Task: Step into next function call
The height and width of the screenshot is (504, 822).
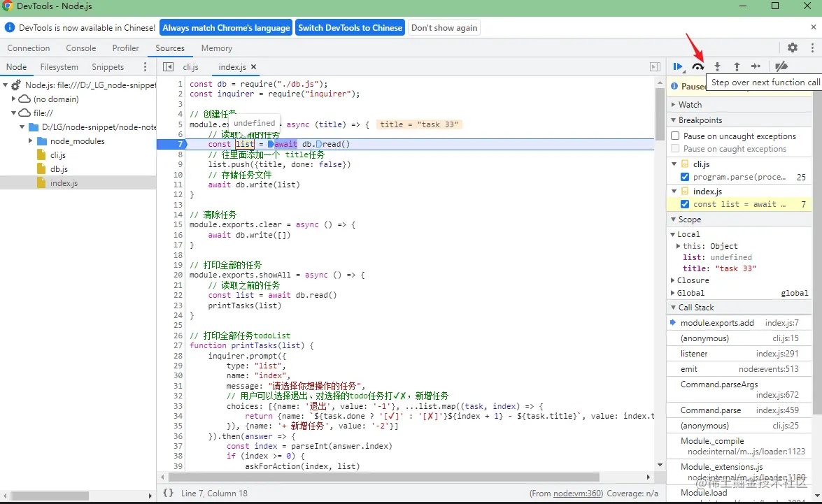Action: [x=717, y=66]
